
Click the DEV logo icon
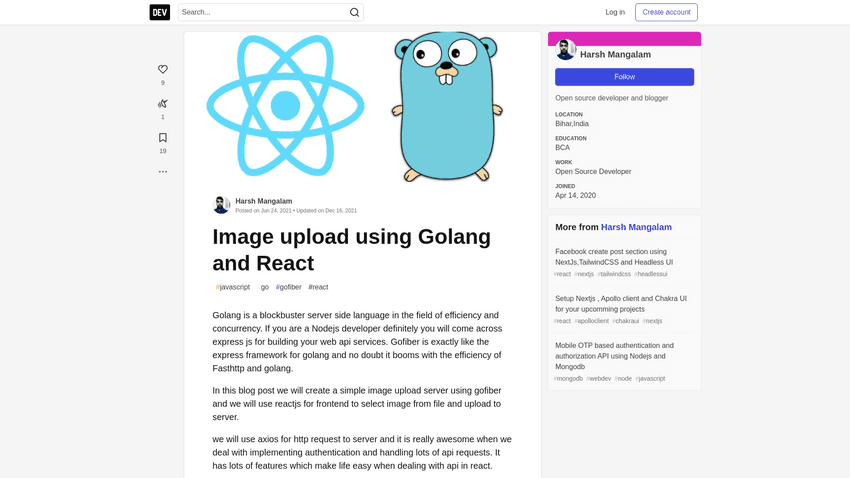[x=160, y=12]
